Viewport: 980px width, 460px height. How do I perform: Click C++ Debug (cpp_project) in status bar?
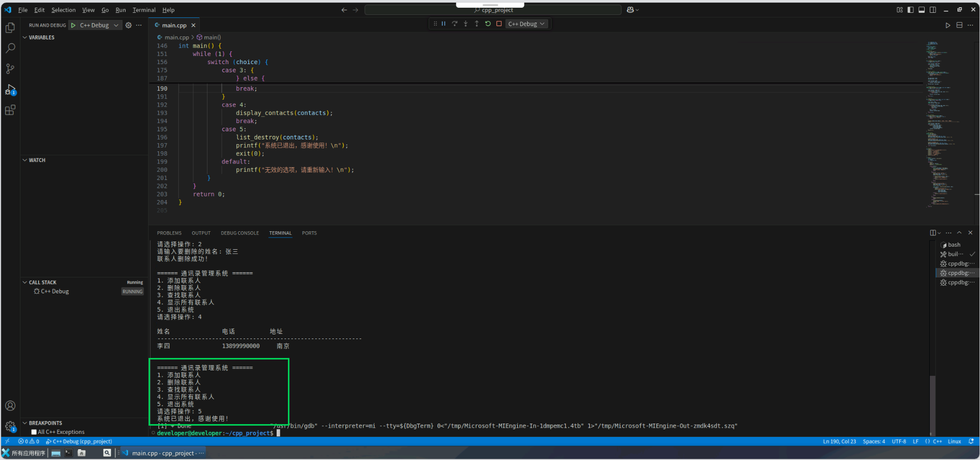point(78,441)
